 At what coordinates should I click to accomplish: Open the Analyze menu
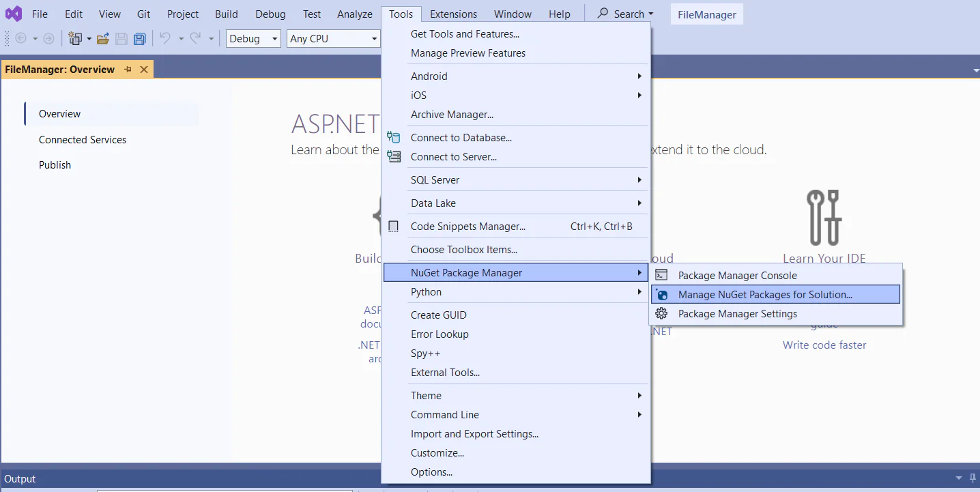click(355, 14)
